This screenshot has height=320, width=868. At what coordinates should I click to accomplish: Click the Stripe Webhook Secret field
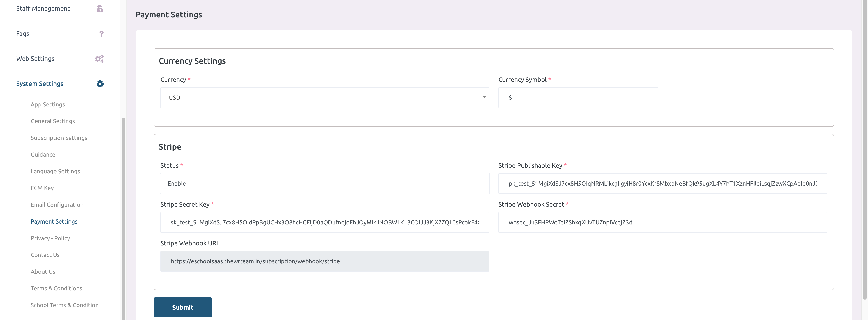point(662,222)
